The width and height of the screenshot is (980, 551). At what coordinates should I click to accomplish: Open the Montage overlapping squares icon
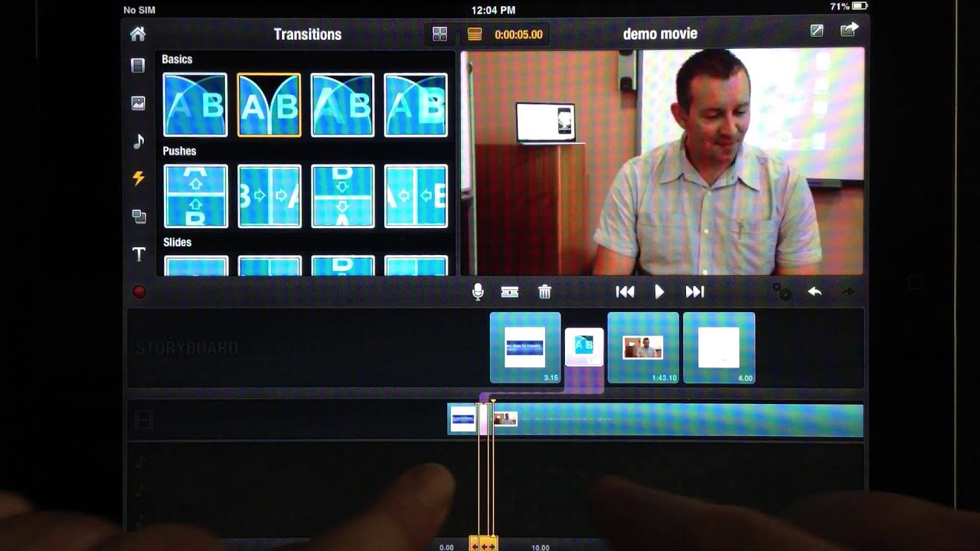[x=139, y=217]
